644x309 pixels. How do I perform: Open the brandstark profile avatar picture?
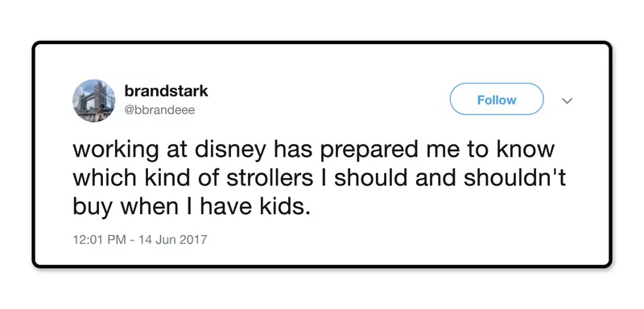(x=93, y=101)
